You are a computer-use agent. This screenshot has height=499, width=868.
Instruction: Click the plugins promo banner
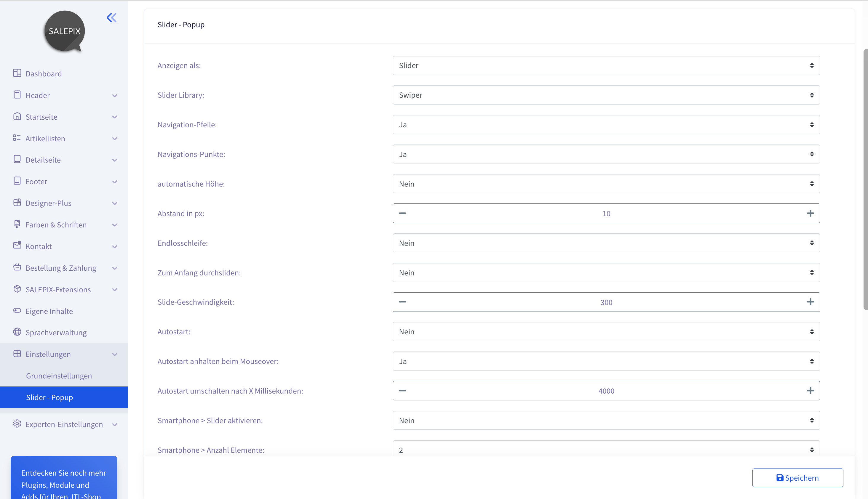click(64, 478)
